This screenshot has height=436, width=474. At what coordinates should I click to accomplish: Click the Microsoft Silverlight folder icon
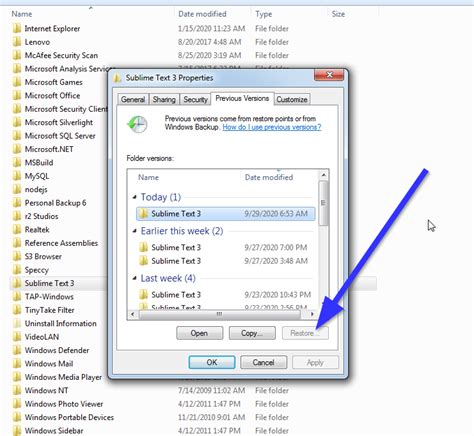click(17, 122)
